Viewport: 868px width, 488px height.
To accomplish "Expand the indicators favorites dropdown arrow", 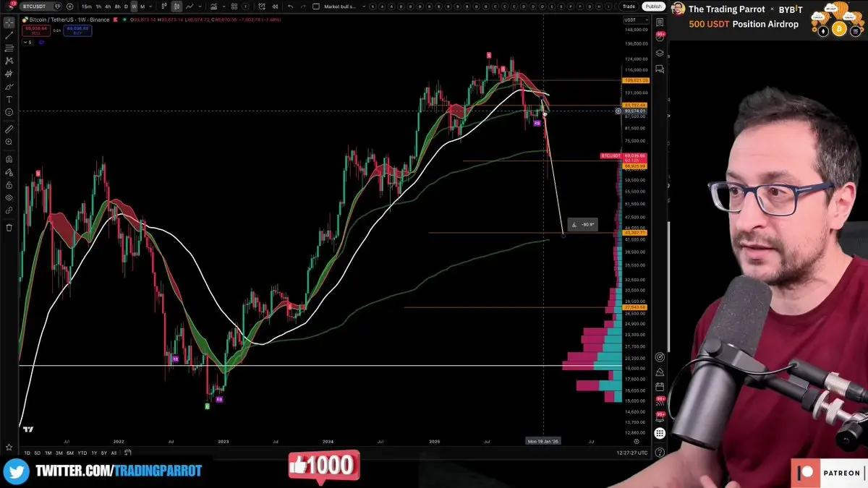I will tap(224, 7).
